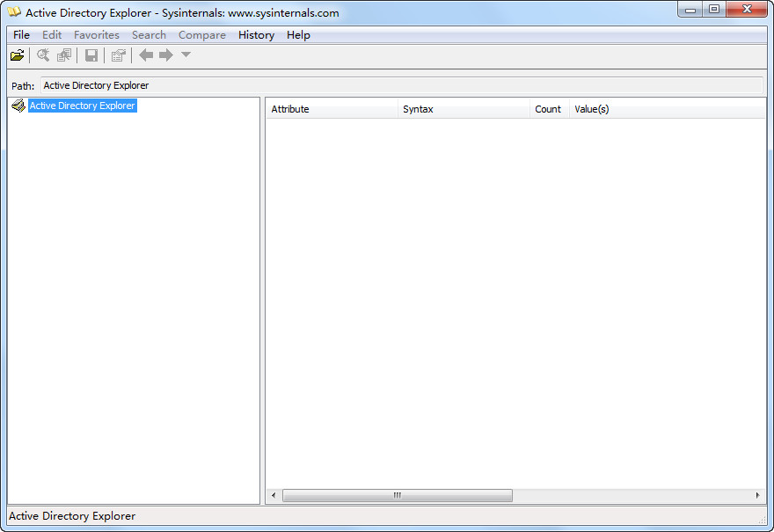Image resolution: width=774 pixels, height=532 pixels.
Task: Click the Path: label
Action: point(23,86)
